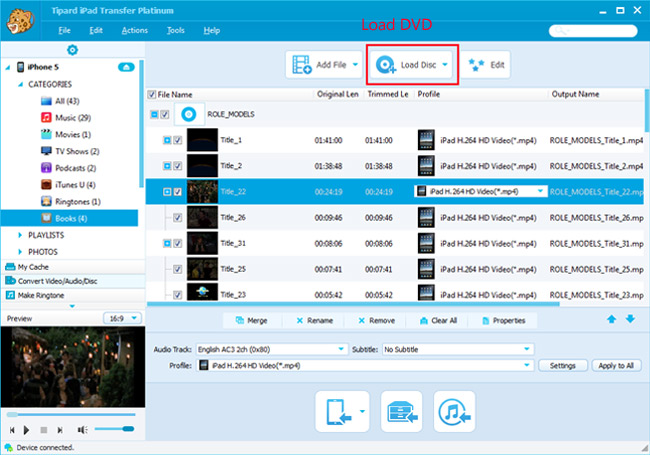Image resolution: width=650 pixels, height=455 pixels.
Task: Click the Remove button
Action: 376,320
